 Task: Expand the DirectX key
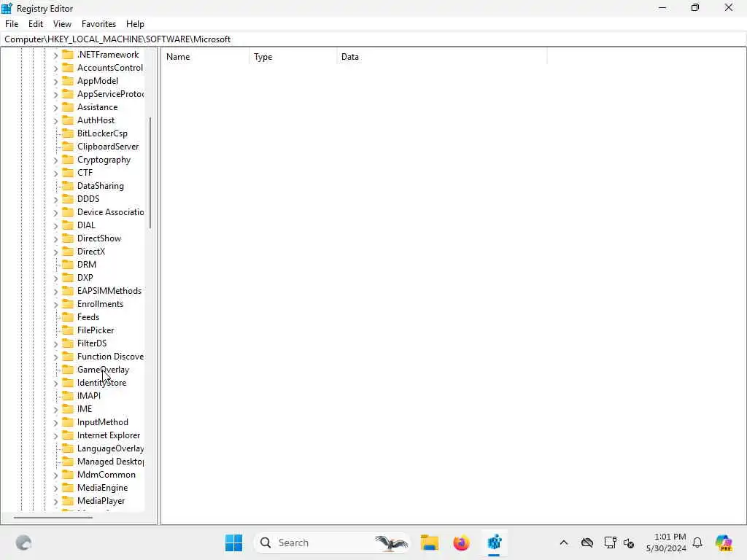[x=55, y=252]
